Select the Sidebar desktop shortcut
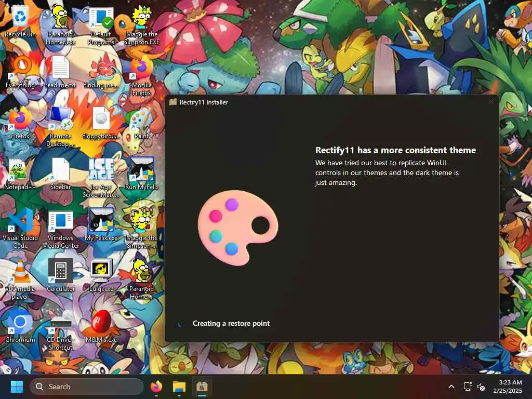 click(x=60, y=174)
